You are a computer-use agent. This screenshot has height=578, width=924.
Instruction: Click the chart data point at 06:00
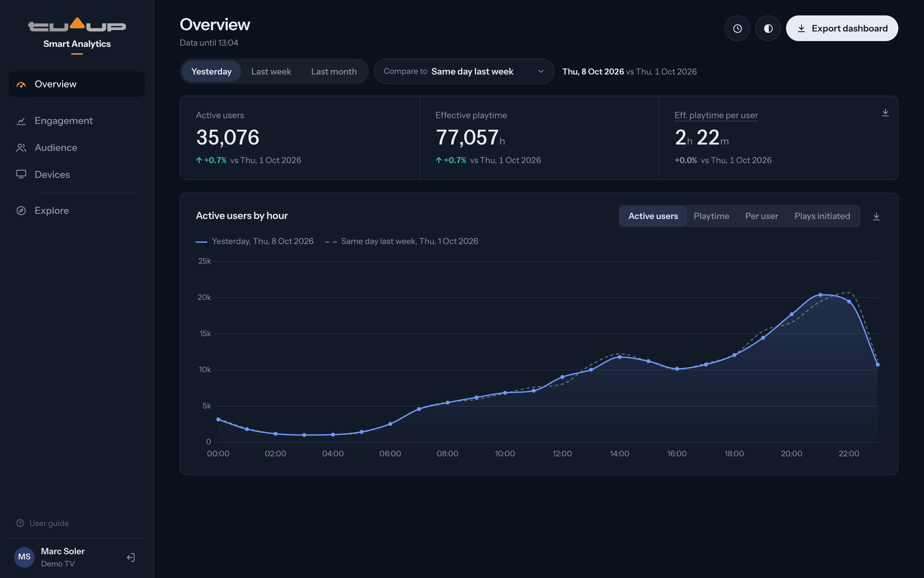pos(390,424)
